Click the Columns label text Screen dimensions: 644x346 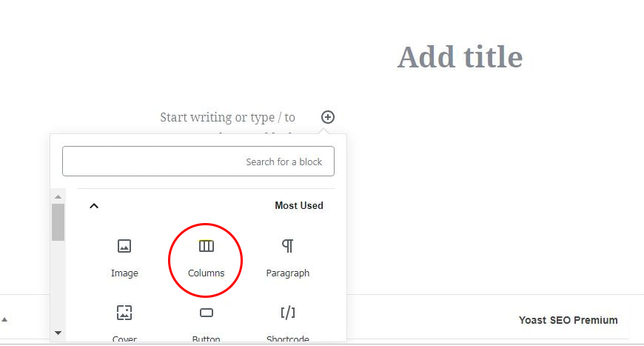pos(207,273)
